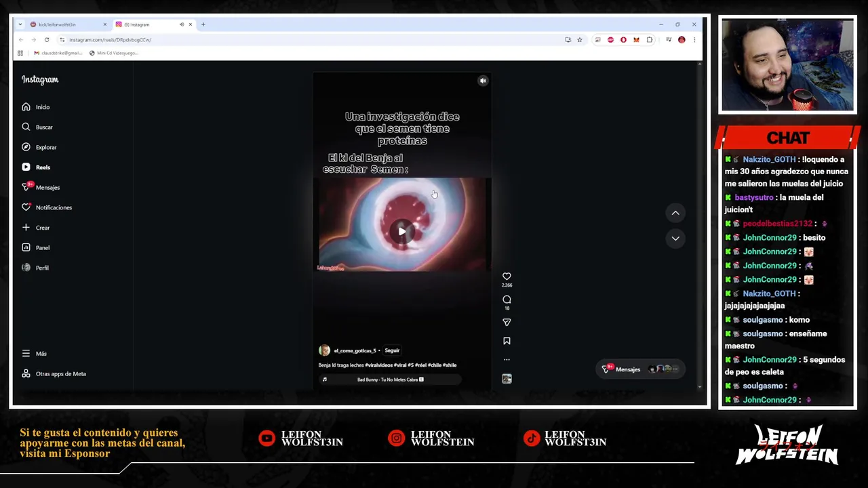Open reel more options dots
Viewport: 868px width, 488px height.
click(x=507, y=360)
